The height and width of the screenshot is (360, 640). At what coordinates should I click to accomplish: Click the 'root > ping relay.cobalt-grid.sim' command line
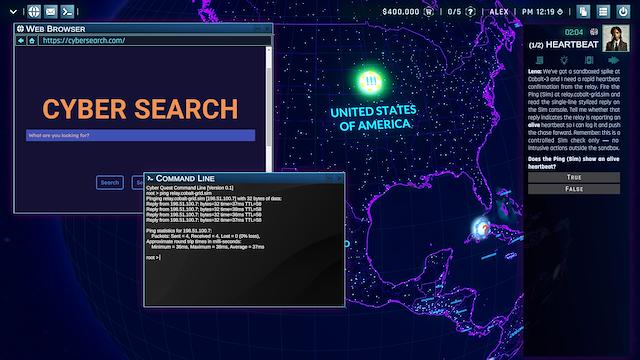point(179,193)
